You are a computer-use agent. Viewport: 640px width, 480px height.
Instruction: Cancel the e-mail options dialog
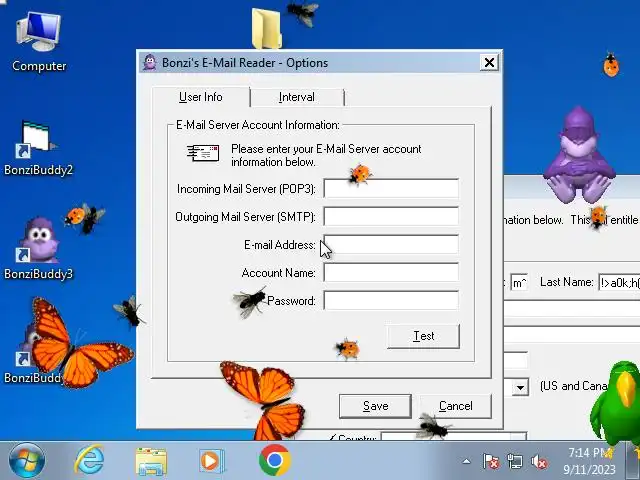coord(456,406)
